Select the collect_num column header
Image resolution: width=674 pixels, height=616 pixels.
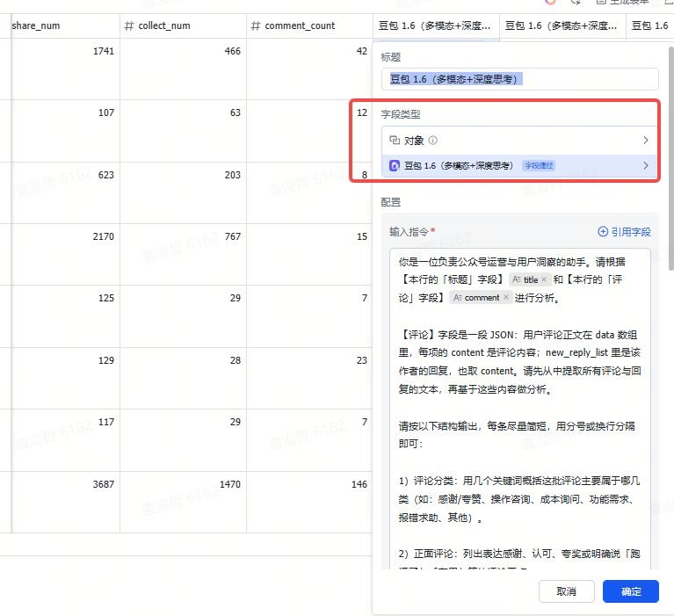tap(183, 25)
